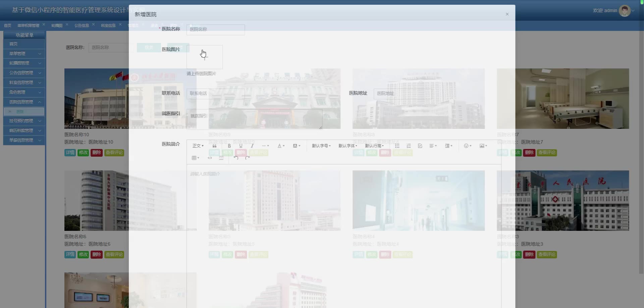Expand 菜单管理 in the sidebar menu

pos(24,54)
